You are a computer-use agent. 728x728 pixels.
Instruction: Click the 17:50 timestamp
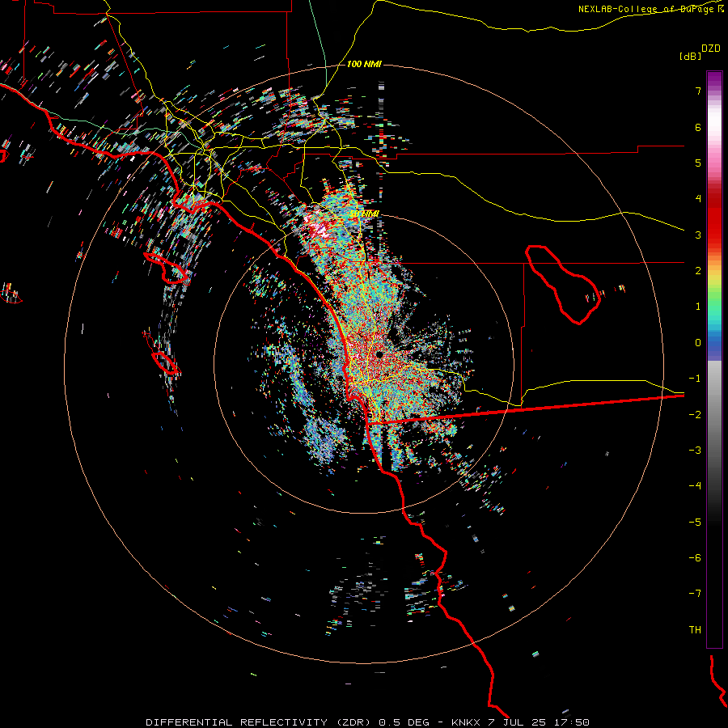(x=572, y=722)
